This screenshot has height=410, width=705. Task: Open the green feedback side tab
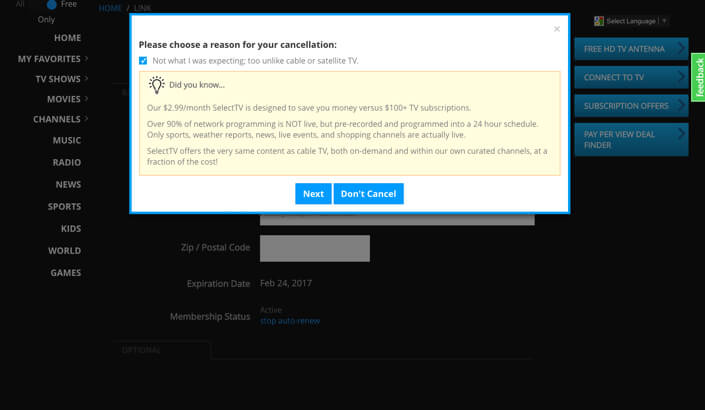click(x=698, y=77)
